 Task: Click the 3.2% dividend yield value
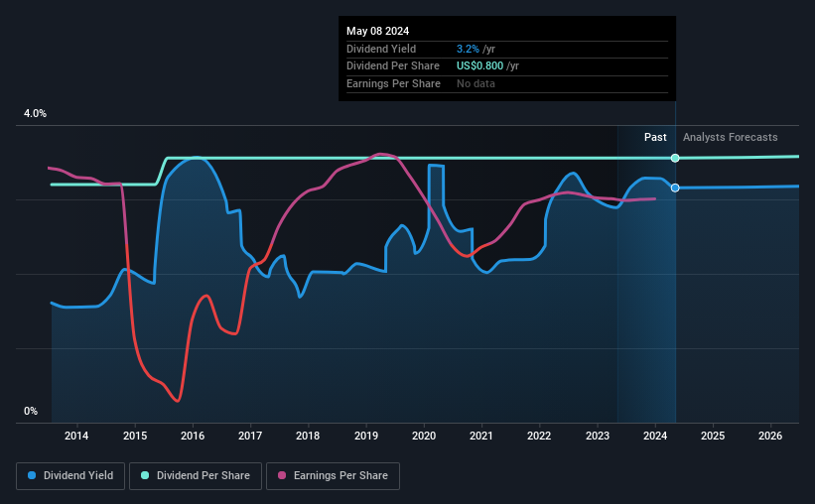(468, 49)
